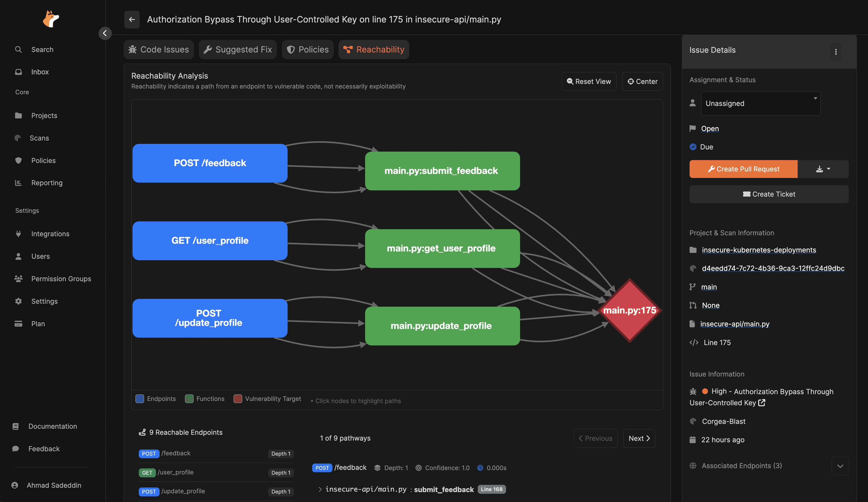Open Permission Groups in sidebar
This screenshot has width=868, height=502.
point(61,278)
